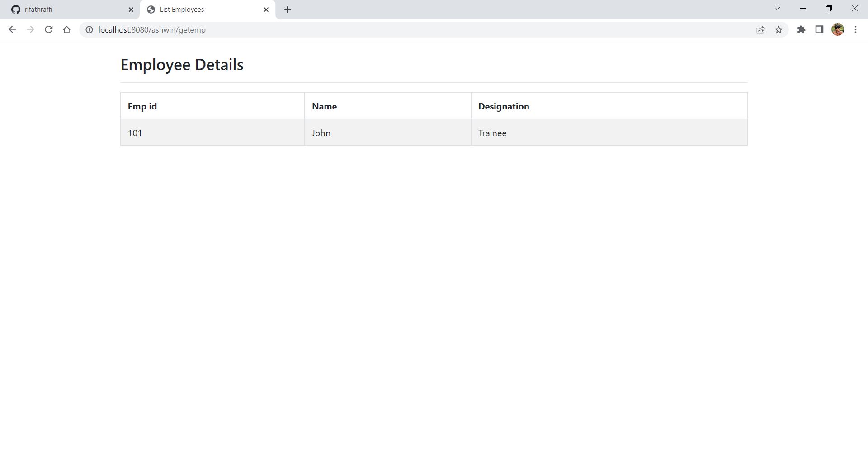Click the Emp id column header

(x=142, y=106)
